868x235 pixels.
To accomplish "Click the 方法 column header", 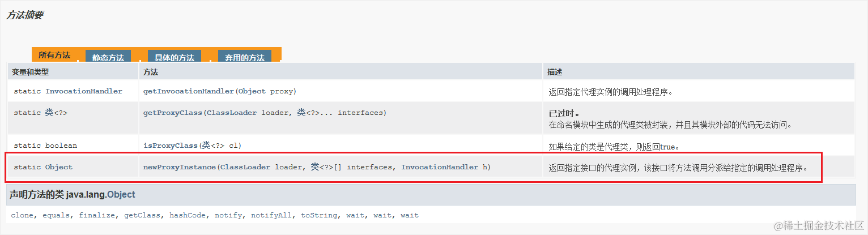I will click(151, 72).
